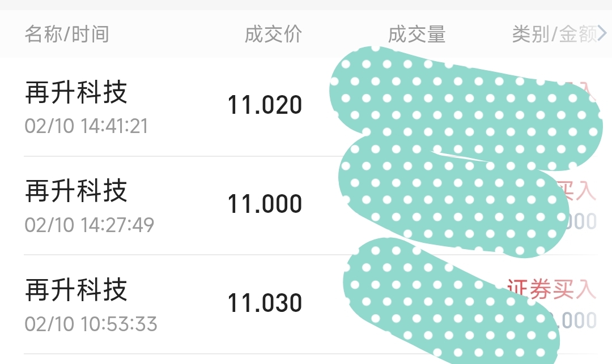
Task: Expand more columns with the header chevron arrow
Action: pos(602,33)
